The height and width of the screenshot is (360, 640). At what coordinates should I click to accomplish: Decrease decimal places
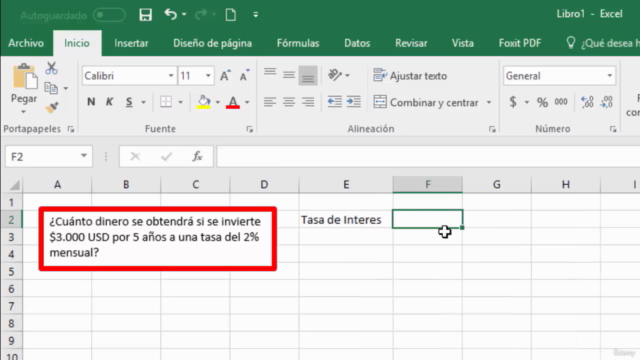tap(606, 102)
